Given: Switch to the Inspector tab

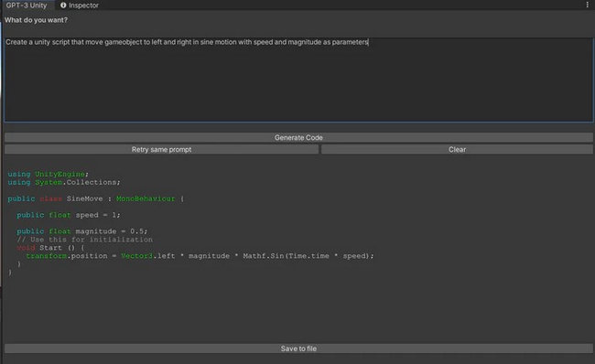Looking at the screenshot, I should click(x=79, y=5).
